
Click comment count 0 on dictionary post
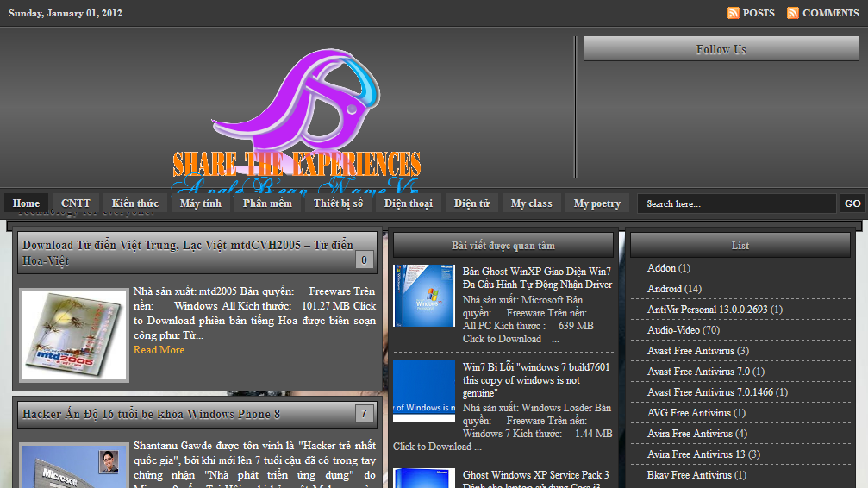(x=364, y=260)
